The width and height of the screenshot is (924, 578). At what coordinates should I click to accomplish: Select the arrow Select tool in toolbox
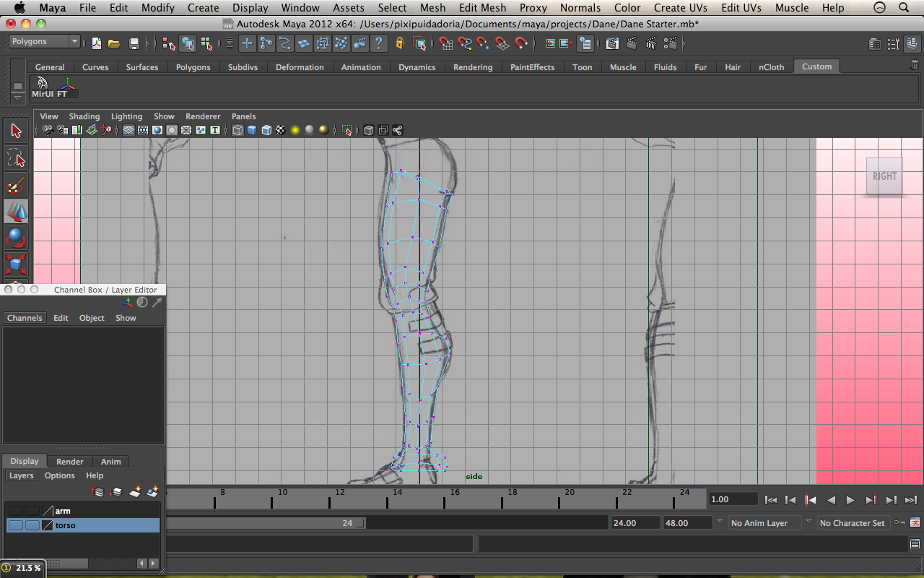[x=16, y=131]
